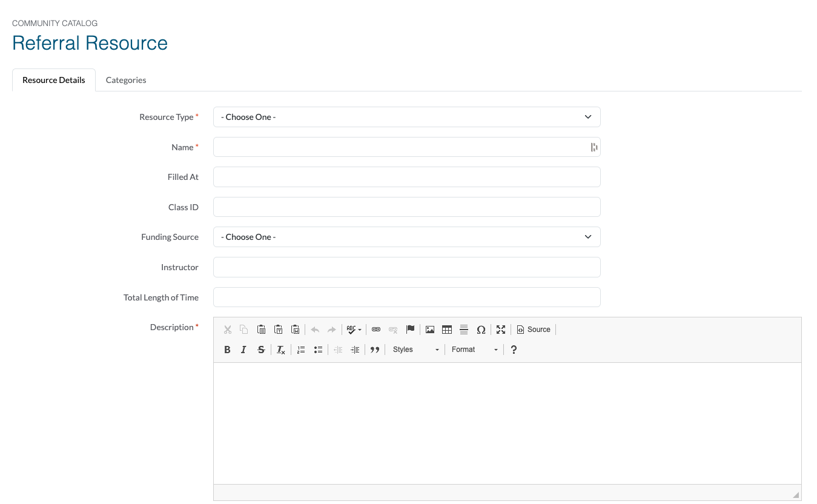The image size is (817, 504).
Task: Maximize the Description editor
Action: [501, 330]
